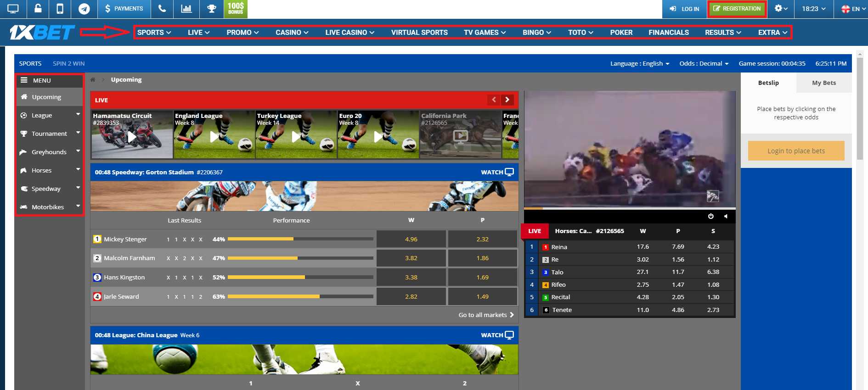
Task: Play the Euro 20 Week 8 thumbnail
Action: click(x=378, y=134)
